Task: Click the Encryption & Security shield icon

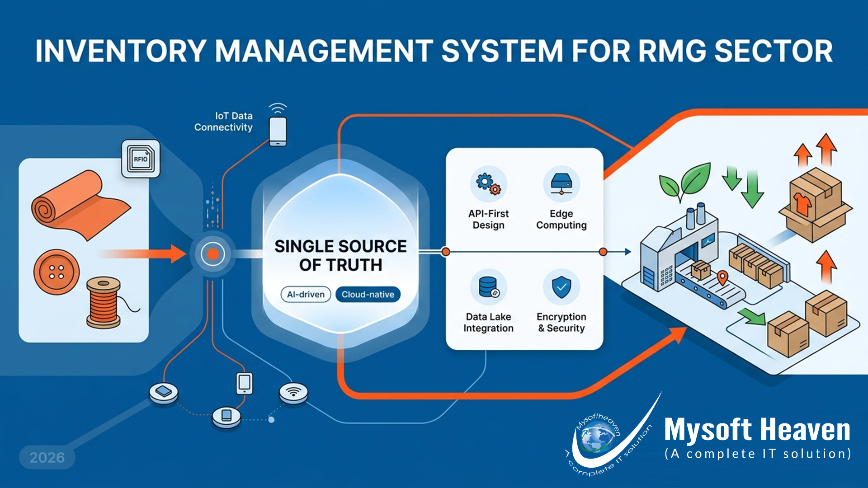Action: click(x=561, y=288)
